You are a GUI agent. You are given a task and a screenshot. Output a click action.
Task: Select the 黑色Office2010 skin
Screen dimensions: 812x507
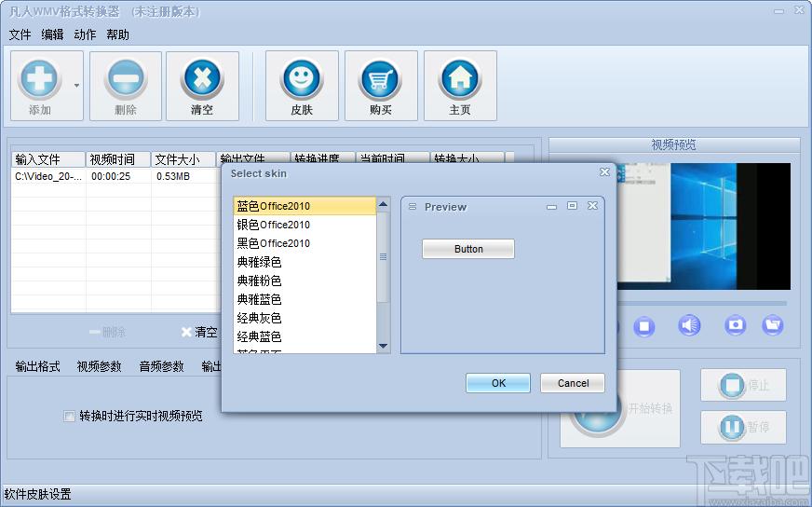[304, 243]
